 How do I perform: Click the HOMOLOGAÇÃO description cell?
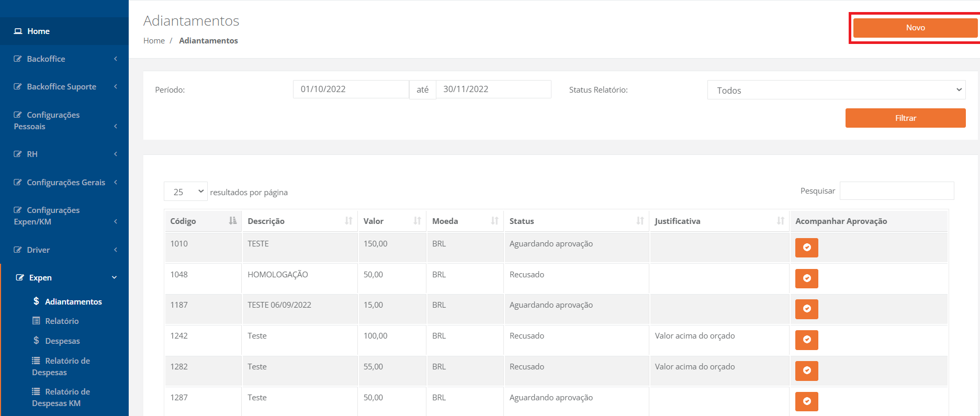coord(300,278)
